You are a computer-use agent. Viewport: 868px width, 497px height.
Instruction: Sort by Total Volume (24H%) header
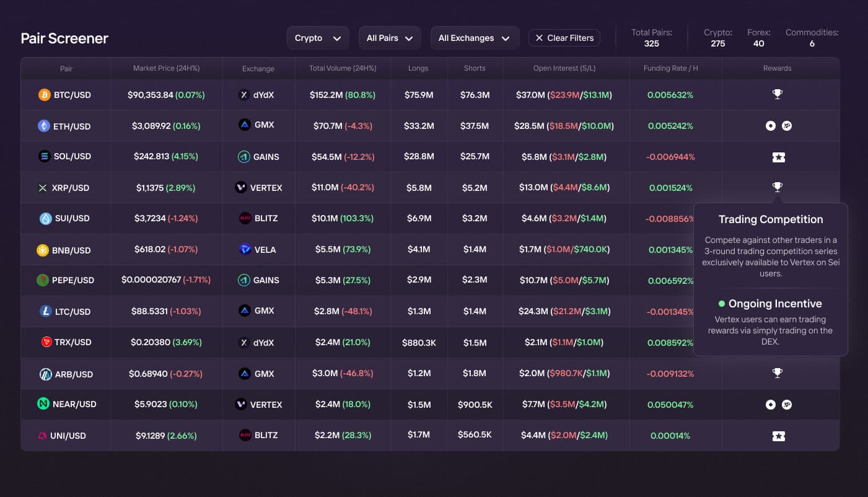click(343, 68)
